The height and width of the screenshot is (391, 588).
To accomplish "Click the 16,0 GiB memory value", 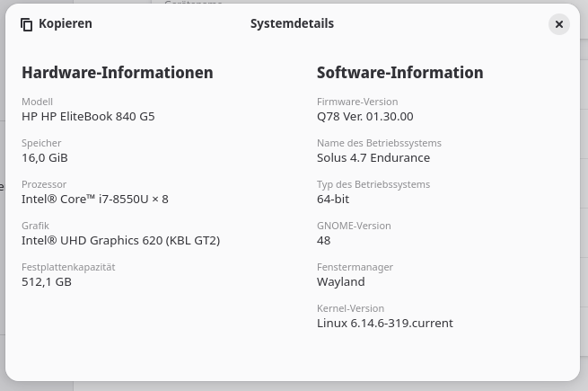I will pyautogui.click(x=45, y=157).
